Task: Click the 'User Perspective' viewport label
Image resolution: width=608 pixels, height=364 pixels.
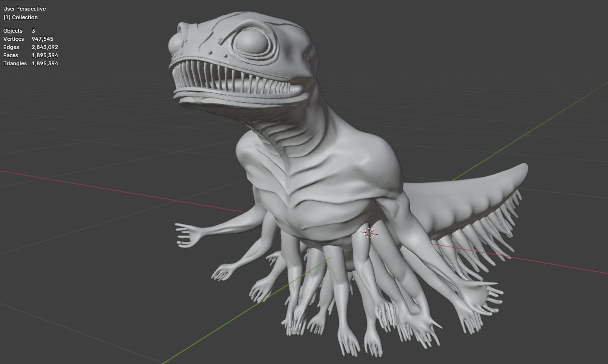Action: click(x=25, y=9)
